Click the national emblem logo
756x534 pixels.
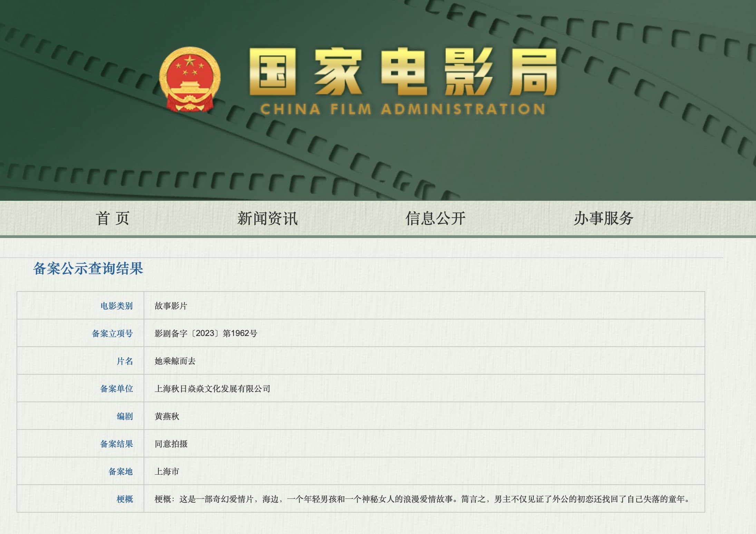tap(190, 79)
